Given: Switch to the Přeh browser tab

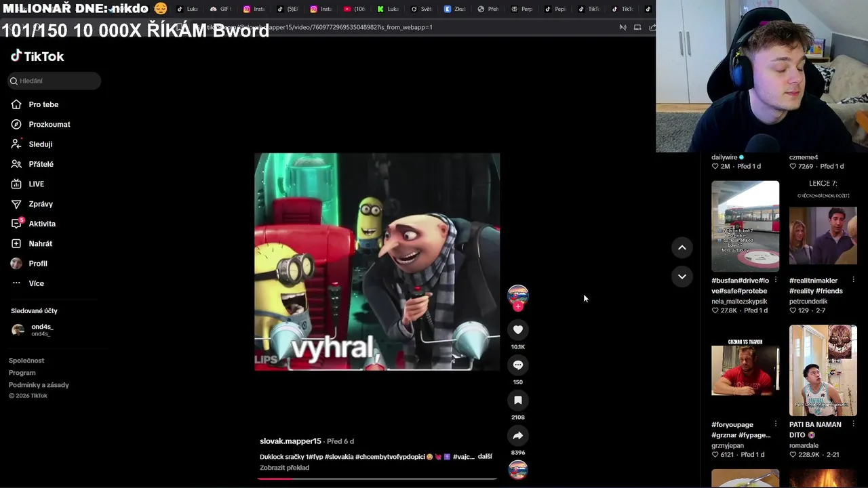Looking at the screenshot, I should [x=488, y=9].
